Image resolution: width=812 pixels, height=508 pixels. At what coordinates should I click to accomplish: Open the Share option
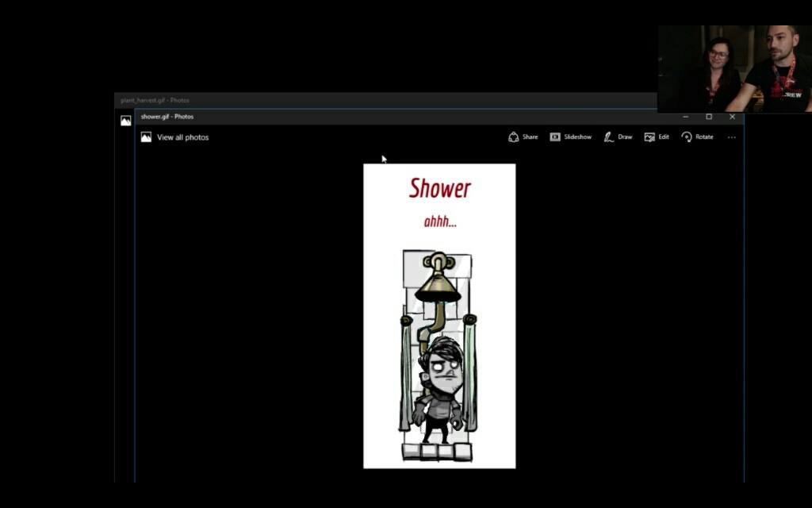523,137
